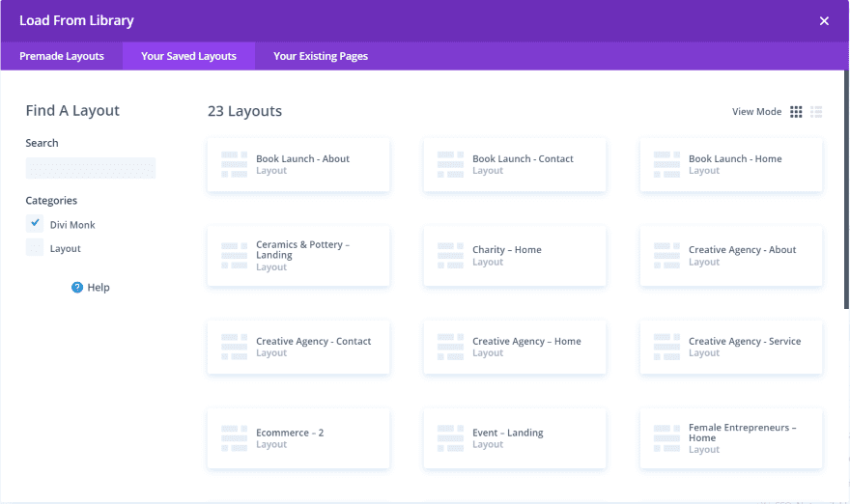Click the Female Entrepreneurs layout icon
850x504 pixels.
pos(666,438)
